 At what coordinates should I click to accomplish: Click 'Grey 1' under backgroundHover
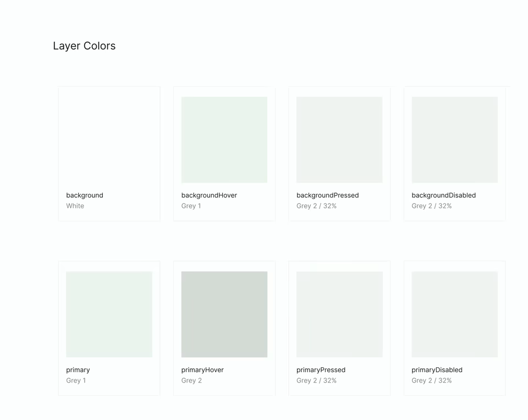(191, 206)
